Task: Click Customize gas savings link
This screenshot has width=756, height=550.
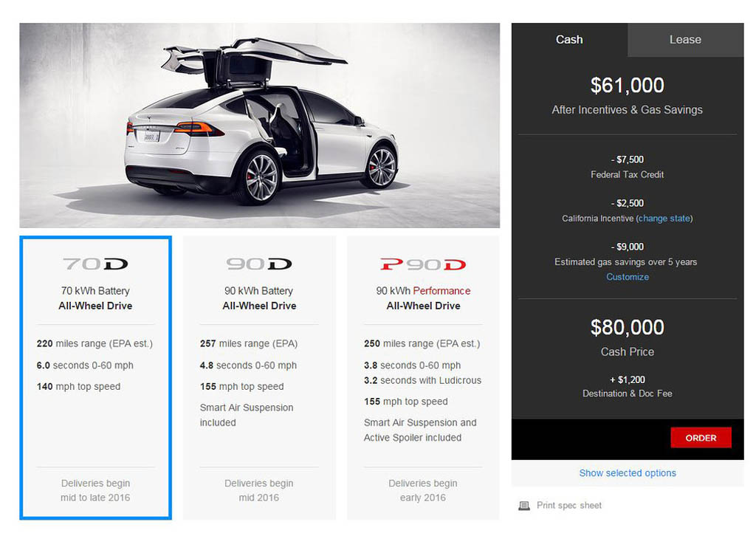Action: [628, 277]
